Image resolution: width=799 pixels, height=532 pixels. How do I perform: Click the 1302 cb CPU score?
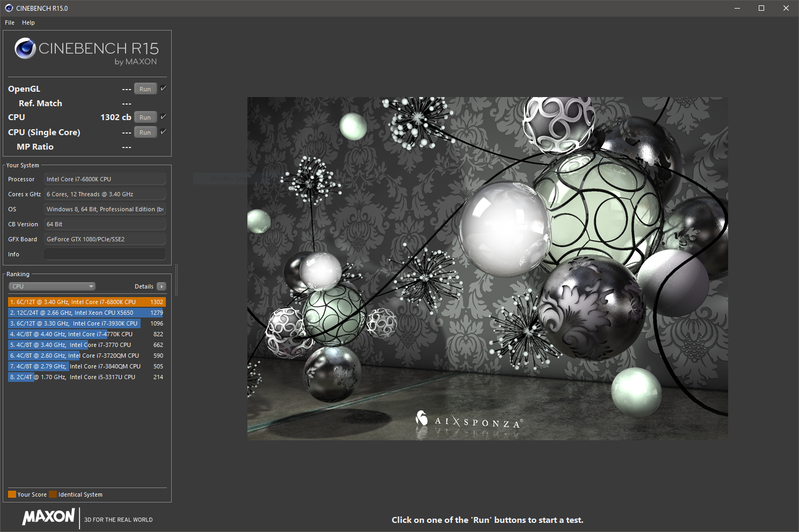coord(116,117)
